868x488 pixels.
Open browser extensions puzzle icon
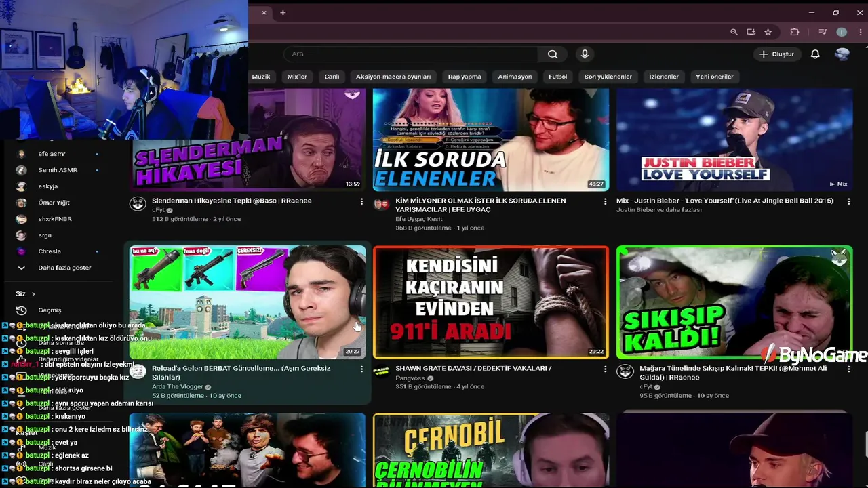click(x=795, y=32)
